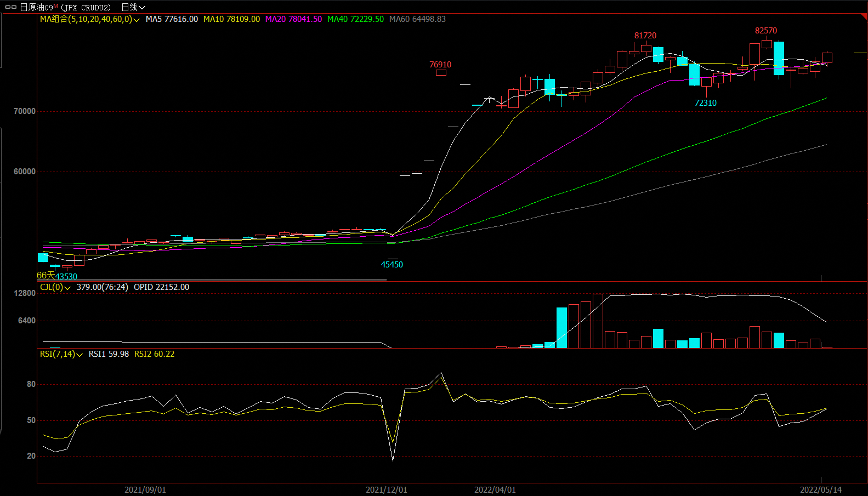Screen dimensions: 868x496
Task: Click the 70000 price axis label
Action: click(x=25, y=111)
